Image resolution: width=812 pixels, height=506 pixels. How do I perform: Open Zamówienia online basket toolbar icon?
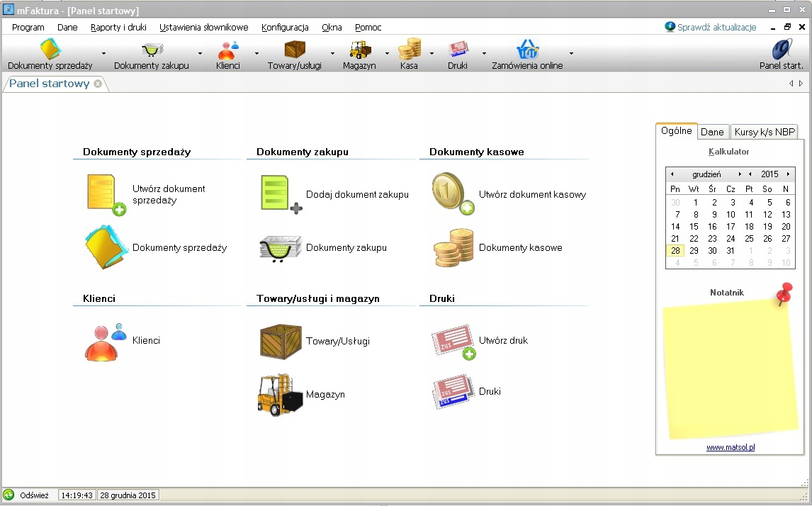[x=526, y=50]
